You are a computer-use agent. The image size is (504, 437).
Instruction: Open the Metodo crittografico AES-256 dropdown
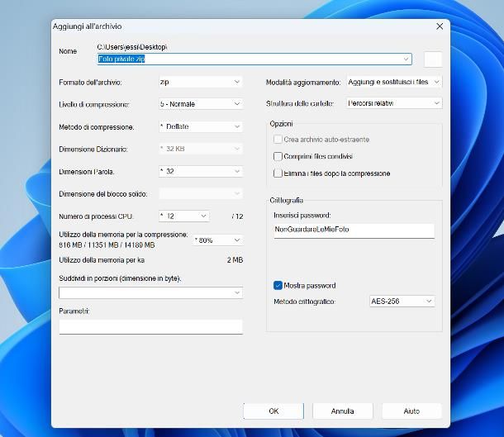click(x=402, y=301)
